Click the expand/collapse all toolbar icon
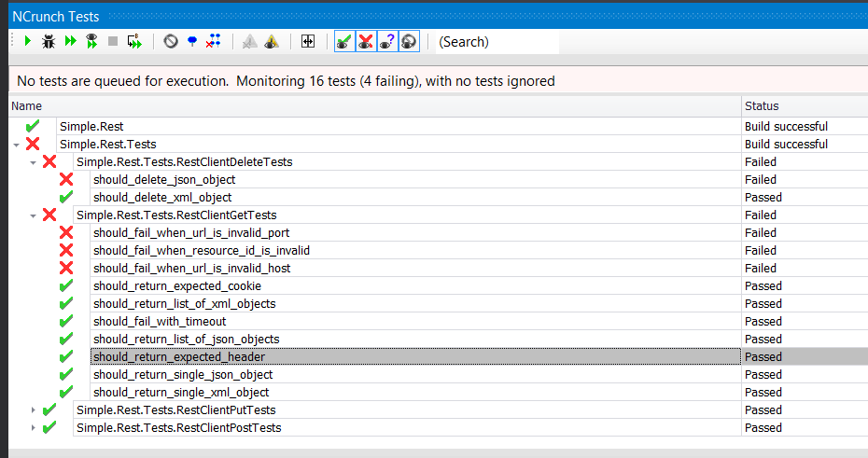This screenshot has height=458, width=868. click(x=308, y=41)
